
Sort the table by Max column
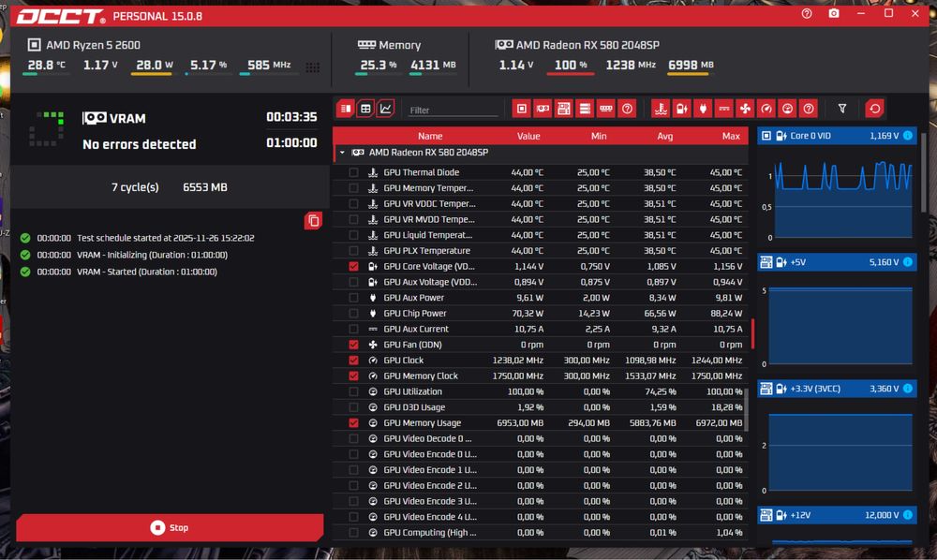731,136
